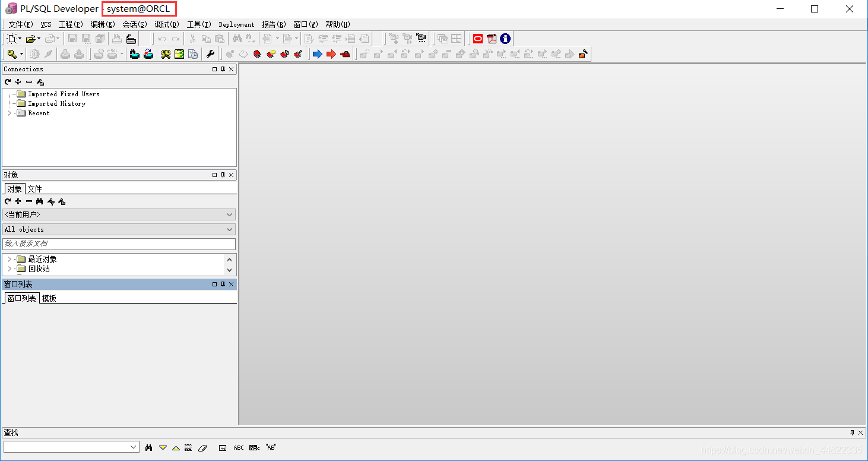Click the green checklist icon

(179, 54)
